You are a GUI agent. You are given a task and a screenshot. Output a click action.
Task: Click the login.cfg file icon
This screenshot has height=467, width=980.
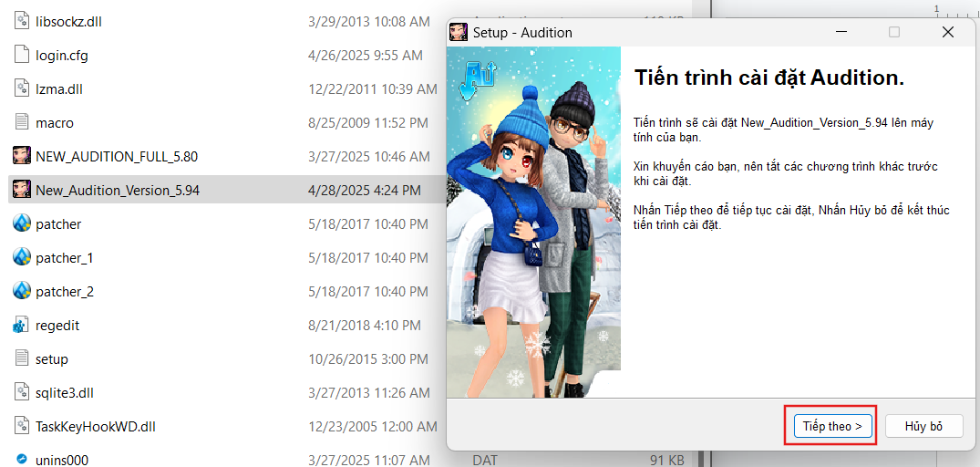point(22,56)
